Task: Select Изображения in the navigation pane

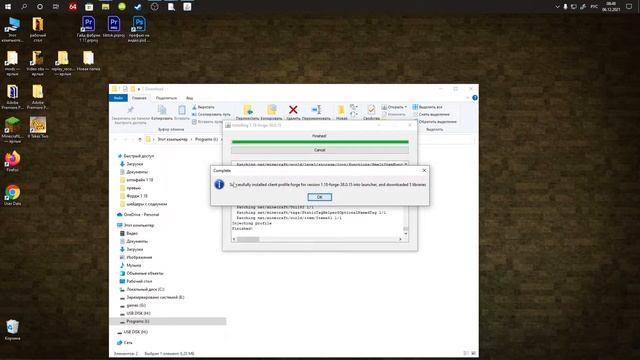Action: [139, 258]
